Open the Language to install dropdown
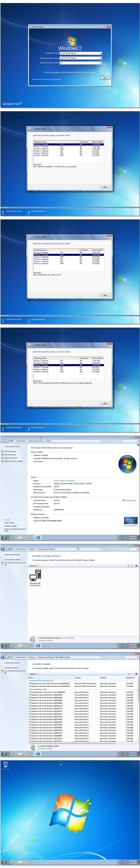140x868 pixels. coord(81,53)
